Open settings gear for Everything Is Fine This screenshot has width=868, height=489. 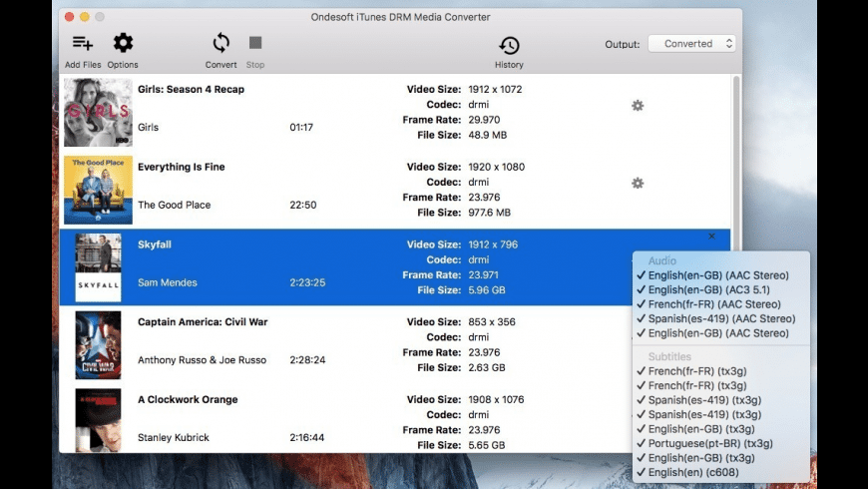coord(638,183)
